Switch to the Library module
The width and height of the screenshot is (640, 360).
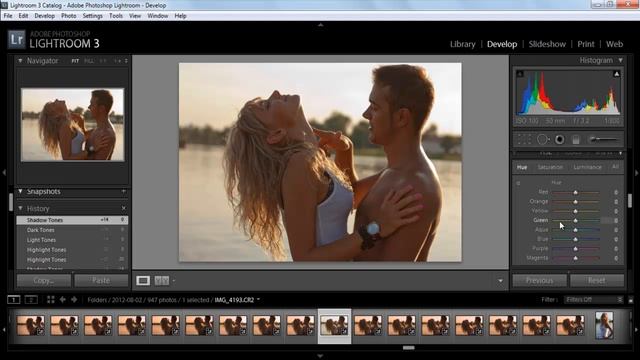pyautogui.click(x=462, y=44)
